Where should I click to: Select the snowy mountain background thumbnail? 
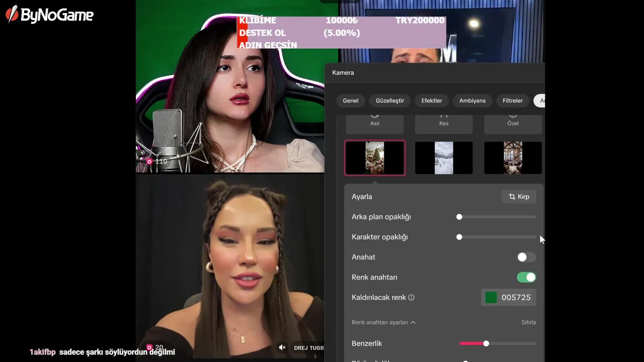(444, 158)
